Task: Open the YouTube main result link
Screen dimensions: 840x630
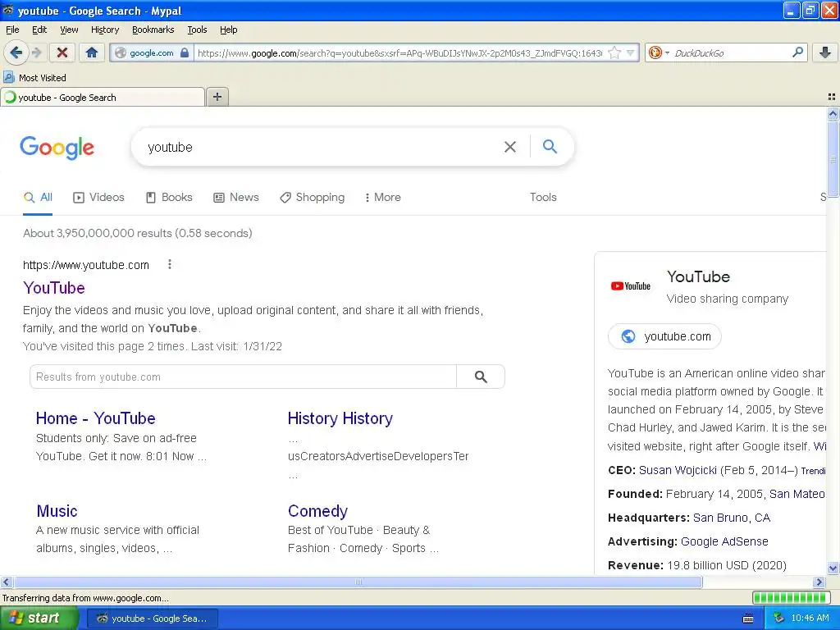Action: coord(54,288)
